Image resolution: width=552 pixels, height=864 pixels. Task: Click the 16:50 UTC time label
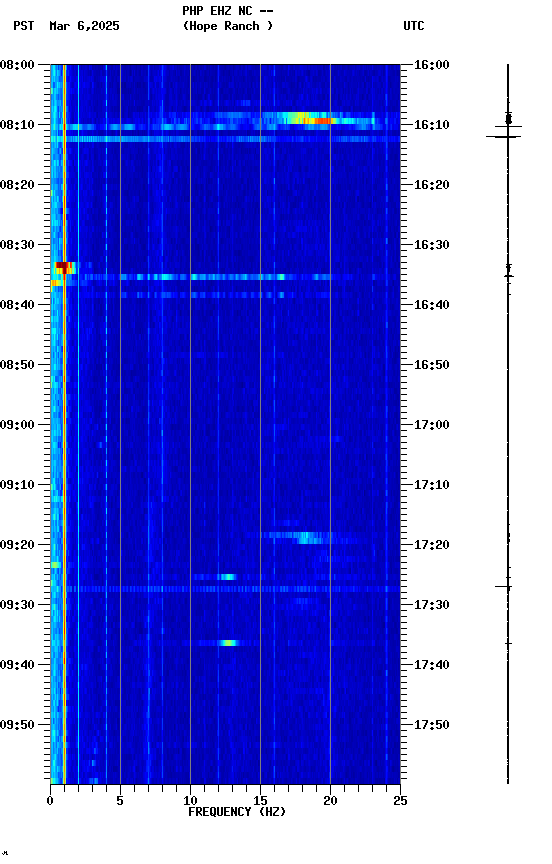[431, 365]
